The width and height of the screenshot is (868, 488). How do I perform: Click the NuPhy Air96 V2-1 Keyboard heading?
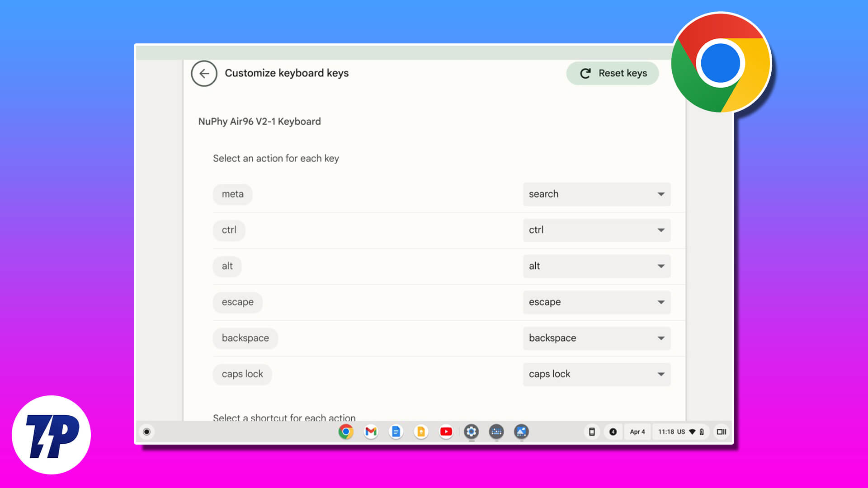coord(259,122)
